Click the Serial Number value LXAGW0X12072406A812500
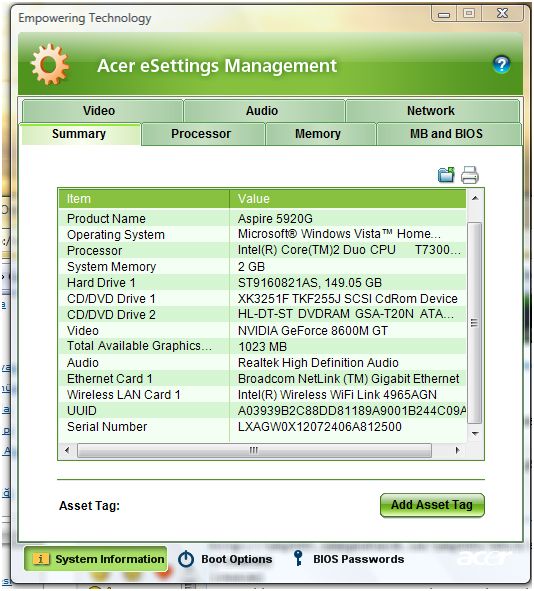 click(320, 427)
